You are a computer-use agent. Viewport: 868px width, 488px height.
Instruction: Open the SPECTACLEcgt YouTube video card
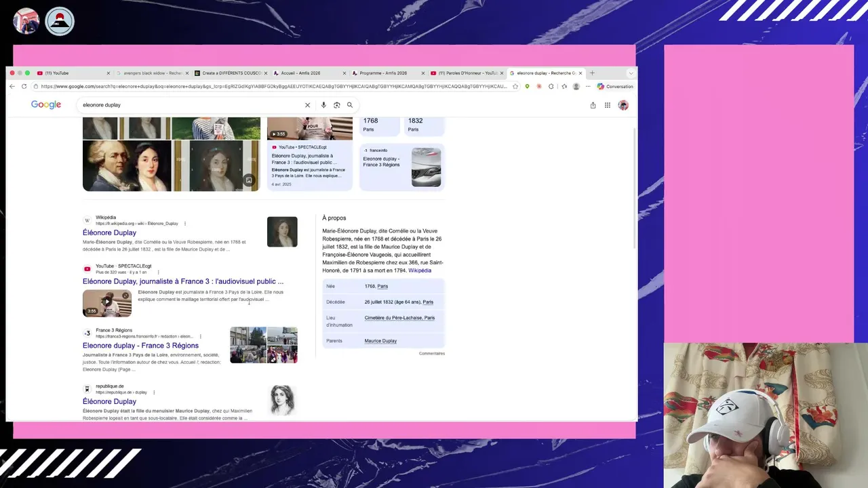pos(309,153)
